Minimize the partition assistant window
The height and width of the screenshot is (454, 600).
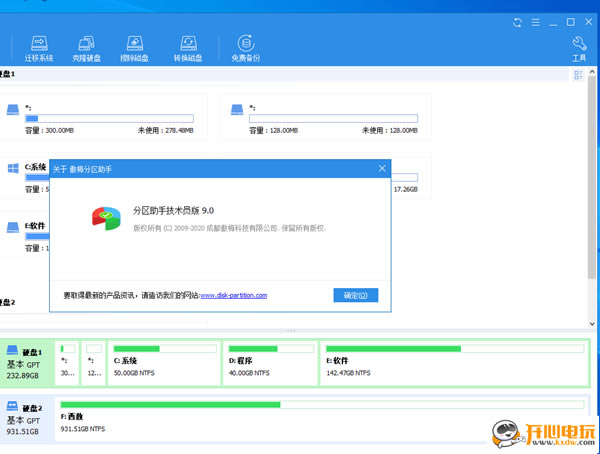tap(553, 23)
